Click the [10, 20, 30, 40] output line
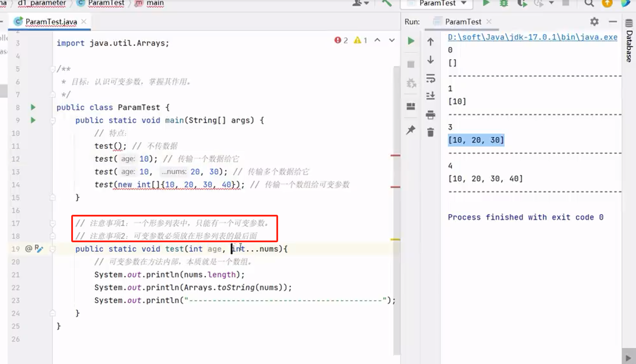The width and height of the screenshot is (636, 364). (485, 179)
